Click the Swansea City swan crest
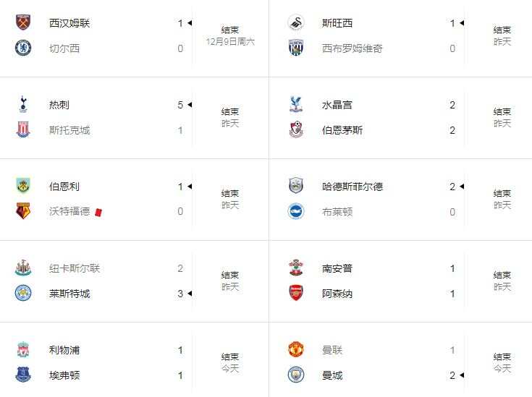 [x=295, y=23]
